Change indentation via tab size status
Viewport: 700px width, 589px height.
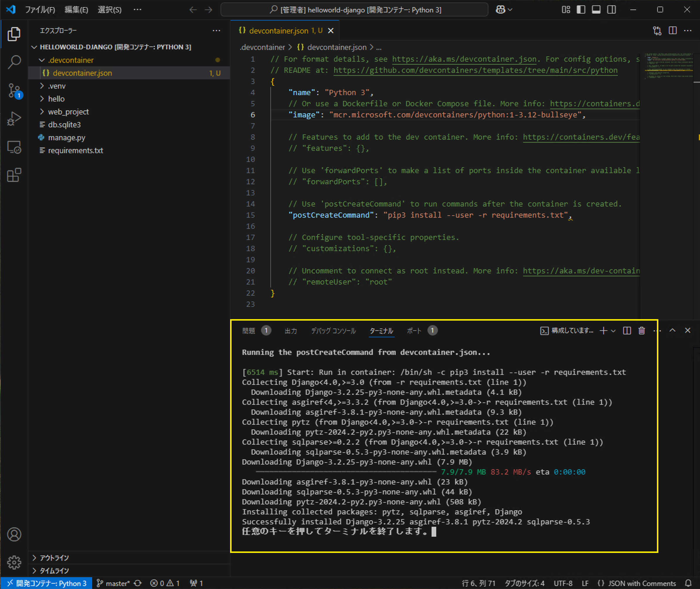(524, 583)
